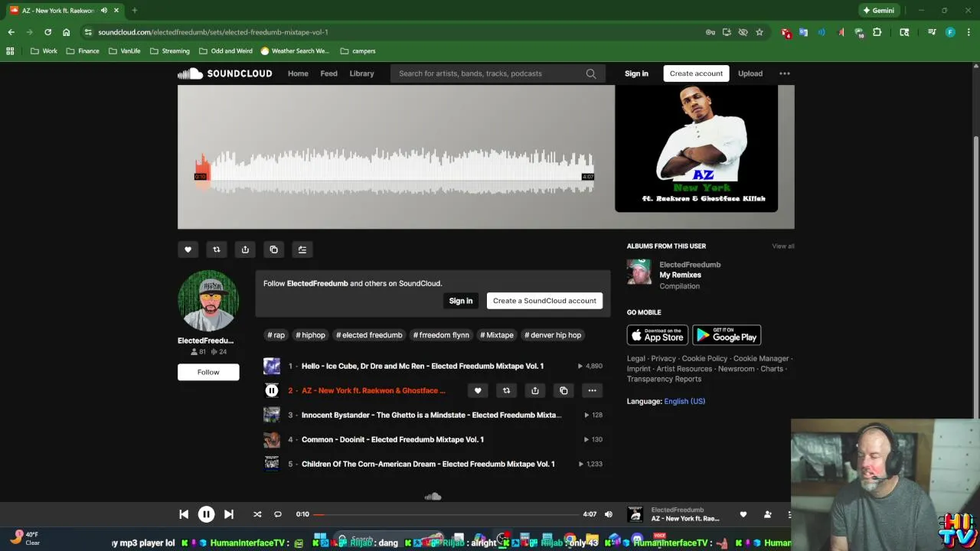Like the playlist with the heart button
The height and width of the screenshot is (551, 980).
pyautogui.click(x=188, y=249)
